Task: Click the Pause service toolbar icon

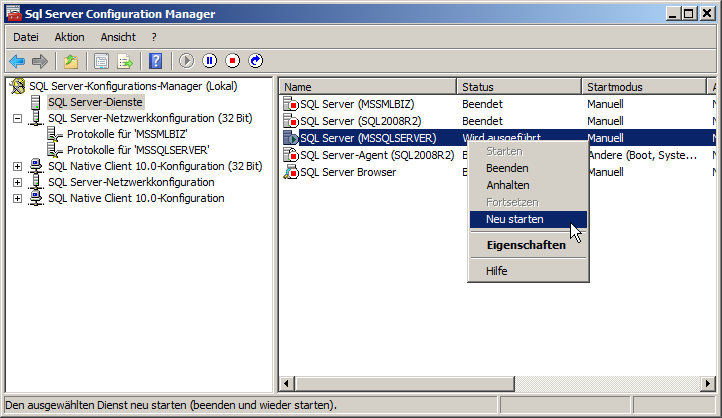Action: (x=210, y=61)
